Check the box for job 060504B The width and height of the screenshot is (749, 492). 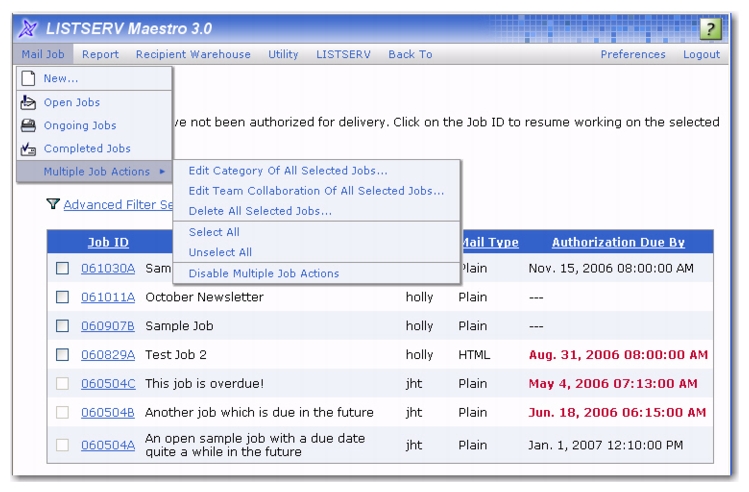point(62,412)
